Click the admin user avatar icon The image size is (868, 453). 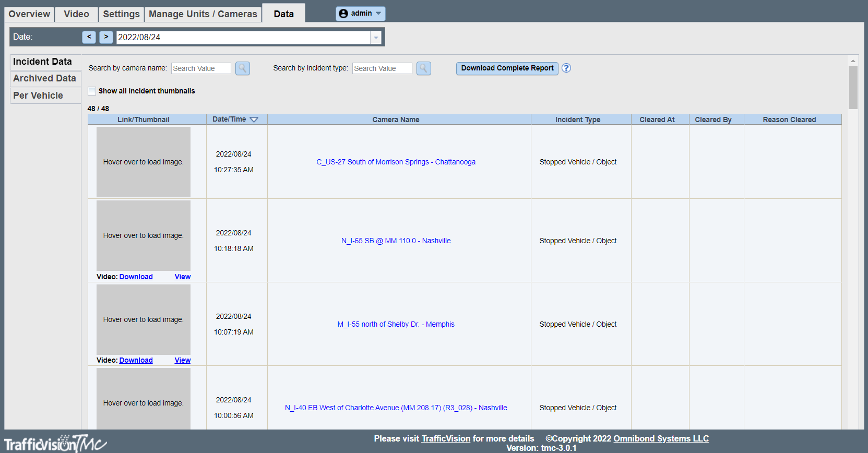(343, 14)
